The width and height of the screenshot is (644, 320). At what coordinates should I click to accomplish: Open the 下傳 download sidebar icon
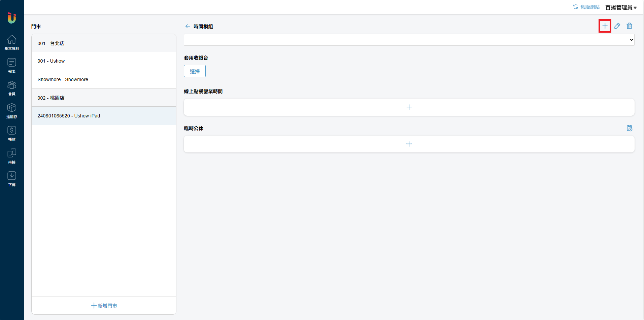(12, 179)
